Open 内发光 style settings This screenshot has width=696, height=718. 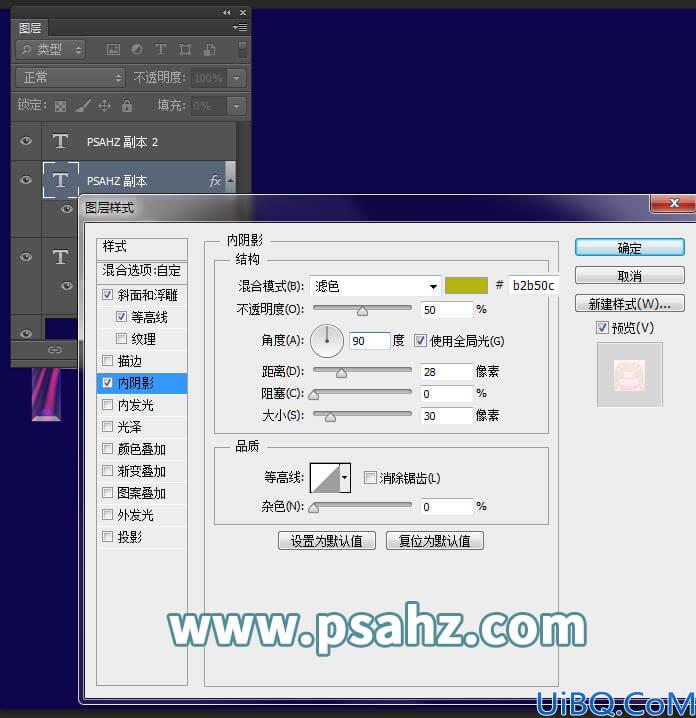pos(136,405)
